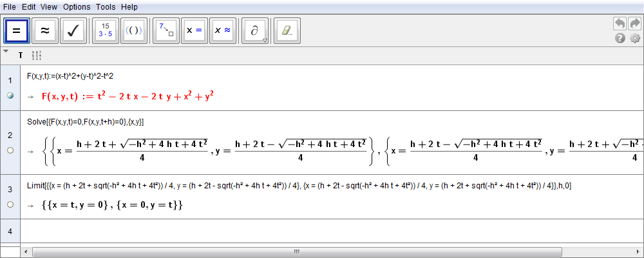Toggle visibility circle of row 2
The image size is (644, 258).
(10, 150)
